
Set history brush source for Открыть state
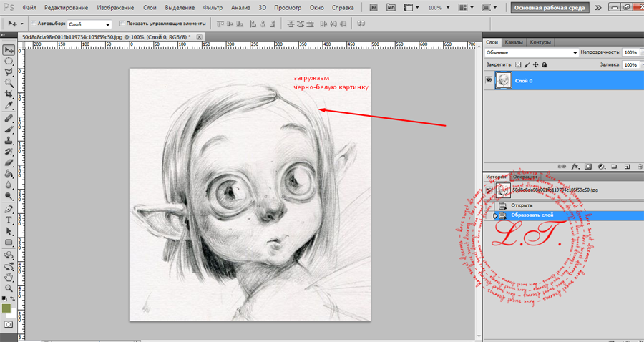tap(489, 205)
